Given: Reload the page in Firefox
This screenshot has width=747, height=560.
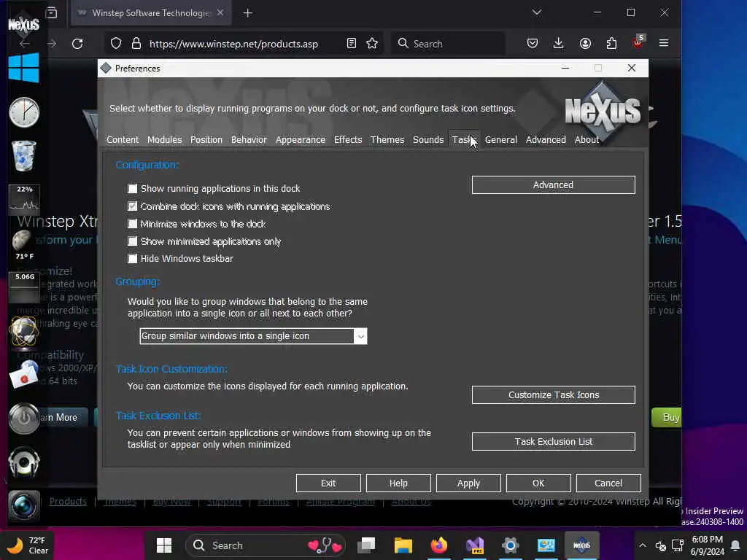Looking at the screenshot, I should click(x=77, y=44).
